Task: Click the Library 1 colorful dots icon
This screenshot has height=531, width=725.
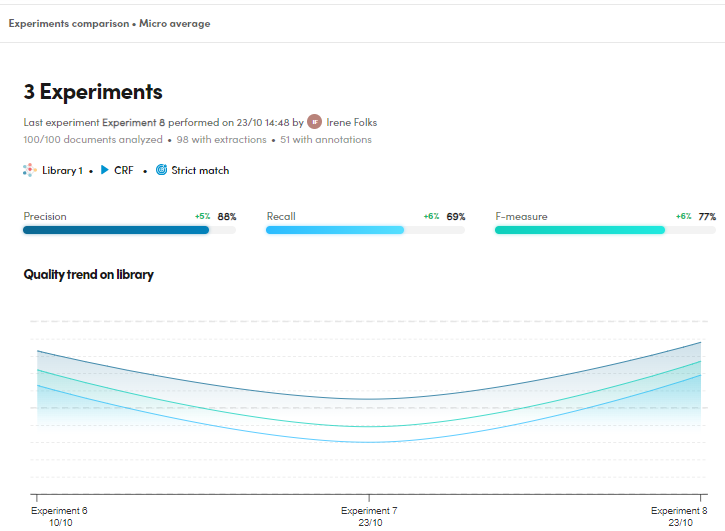Action: pos(30,170)
